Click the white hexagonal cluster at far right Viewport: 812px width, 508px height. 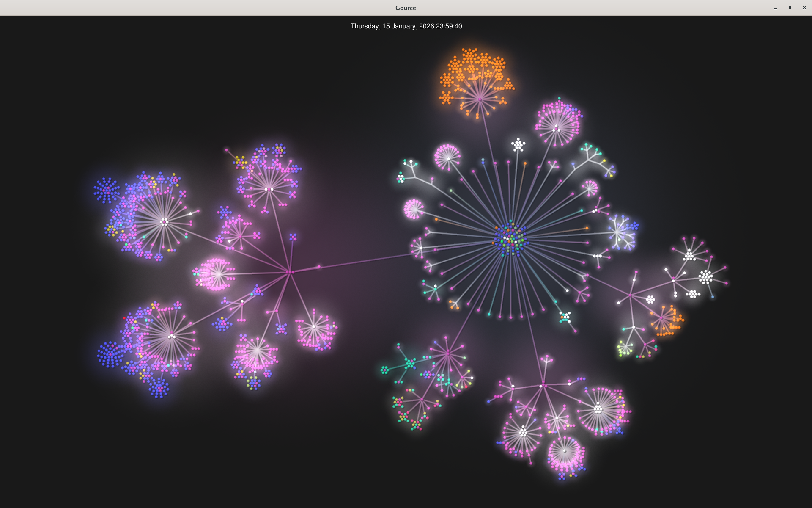705,277
